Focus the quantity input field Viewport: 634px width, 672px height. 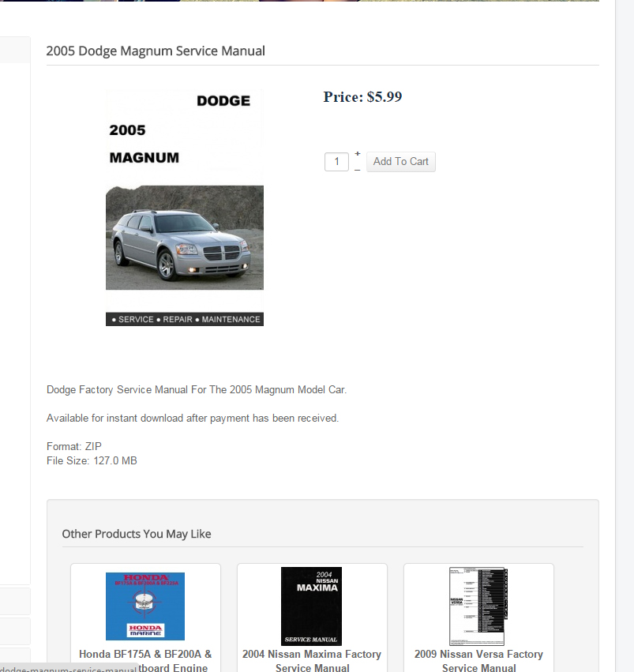pyautogui.click(x=336, y=162)
